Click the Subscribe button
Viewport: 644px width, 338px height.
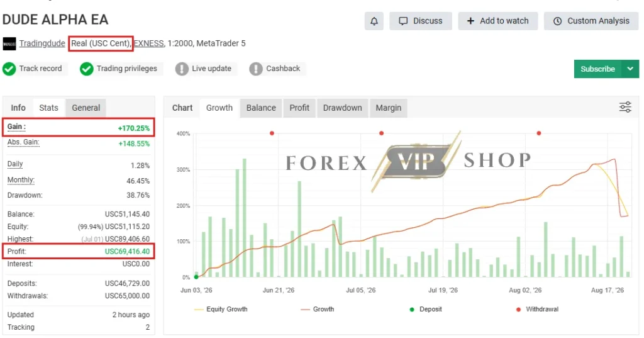click(597, 69)
